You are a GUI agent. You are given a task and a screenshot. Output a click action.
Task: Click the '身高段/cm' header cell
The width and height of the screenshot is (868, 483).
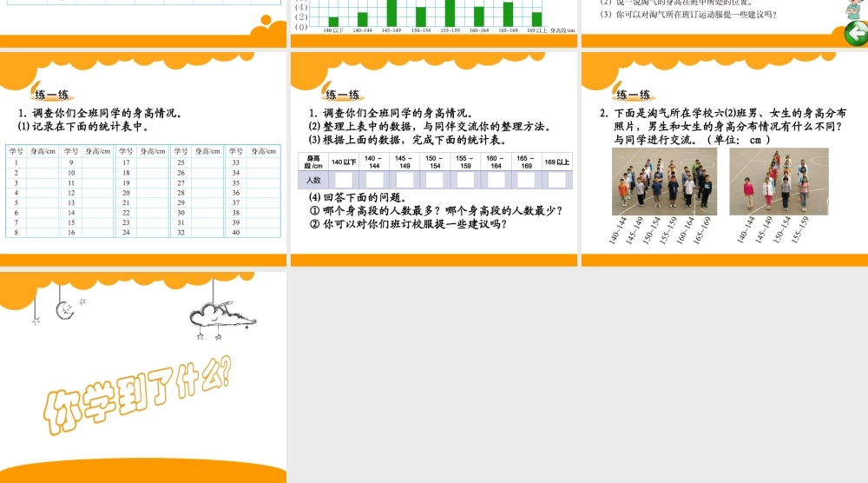pos(313,162)
